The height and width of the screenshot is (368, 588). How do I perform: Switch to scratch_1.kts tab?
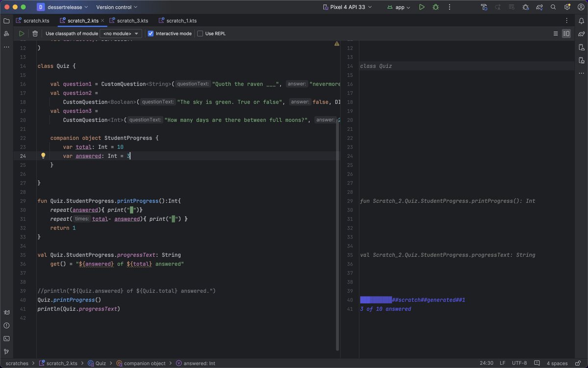(177, 21)
